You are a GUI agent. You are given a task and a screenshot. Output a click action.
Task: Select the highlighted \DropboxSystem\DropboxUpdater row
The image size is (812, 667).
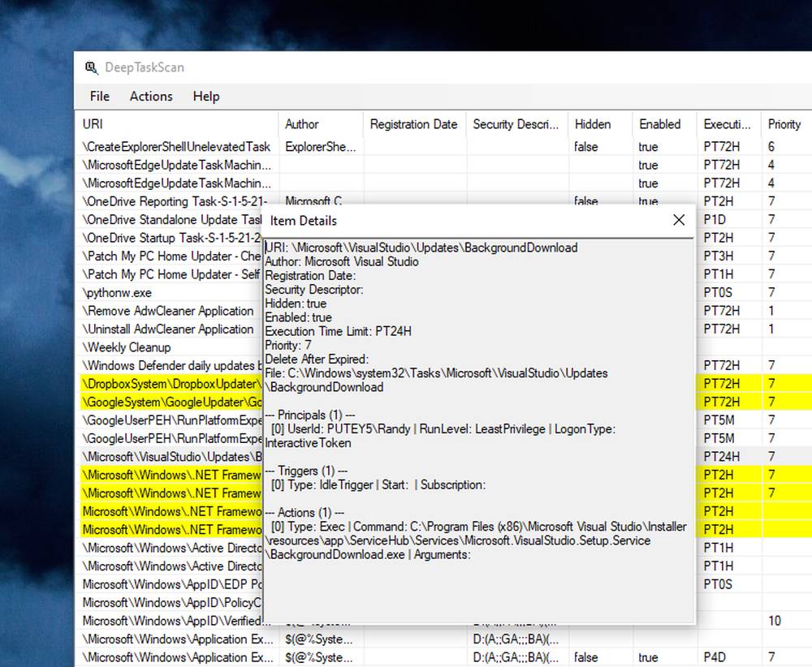[172, 384]
